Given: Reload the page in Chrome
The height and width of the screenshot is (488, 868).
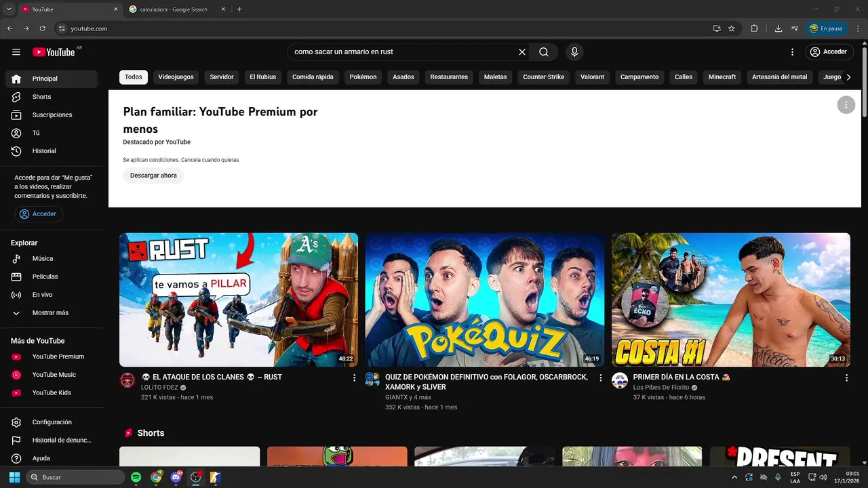Looking at the screenshot, I should (43, 28).
